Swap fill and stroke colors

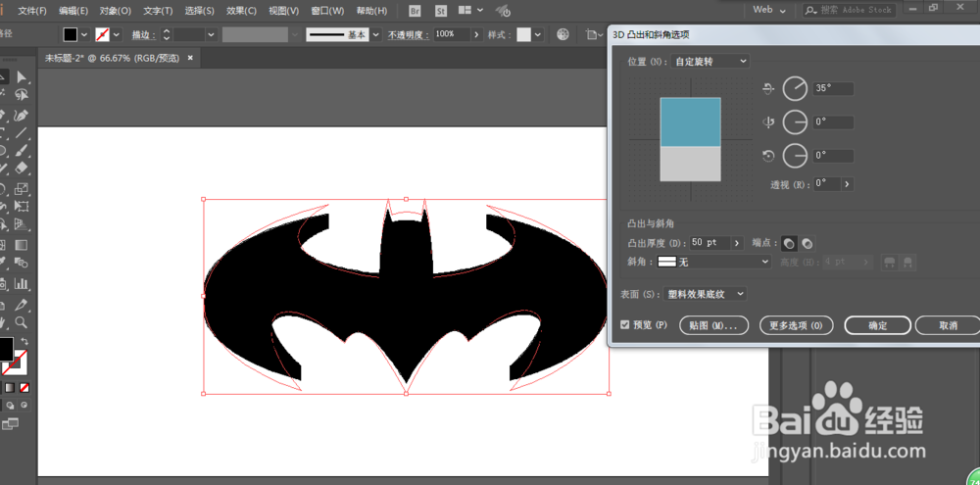tap(25, 341)
